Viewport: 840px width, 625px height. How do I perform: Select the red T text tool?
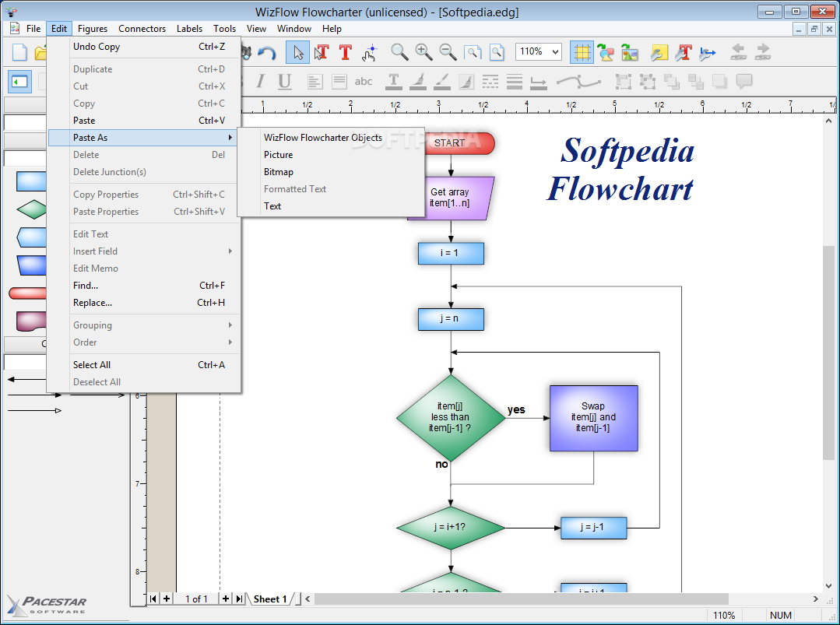[x=346, y=52]
